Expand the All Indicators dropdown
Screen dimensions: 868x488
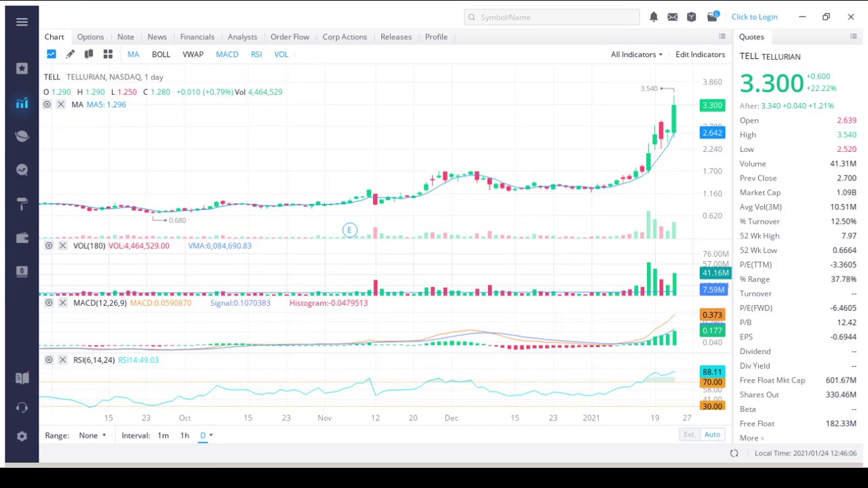(x=637, y=54)
